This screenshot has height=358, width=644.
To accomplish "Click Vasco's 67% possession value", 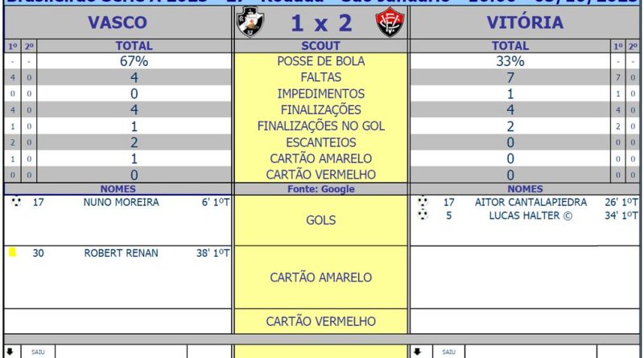I will tap(134, 62).
